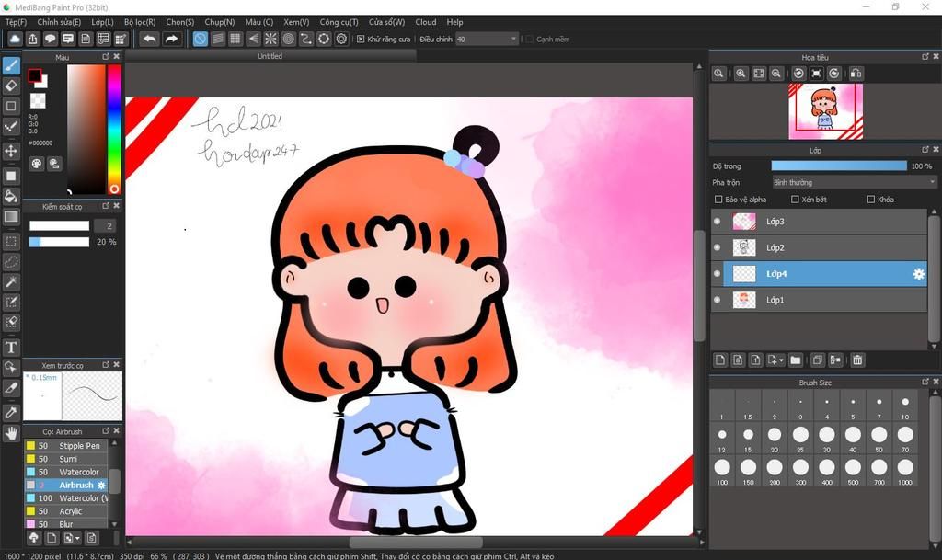Open the Xem(V) menu

point(296,22)
